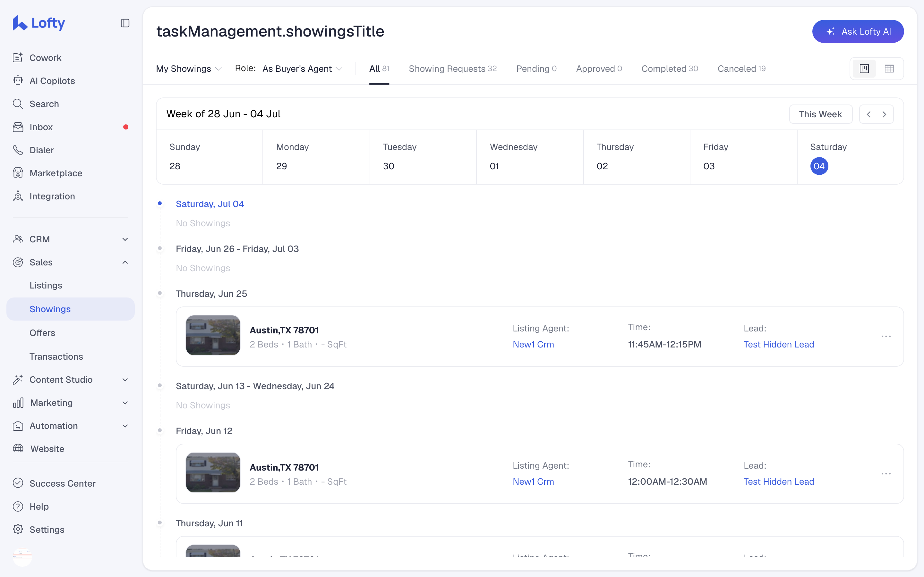This screenshot has width=924, height=577.
Task: Switch to table grid view
Action: point(889,69)
